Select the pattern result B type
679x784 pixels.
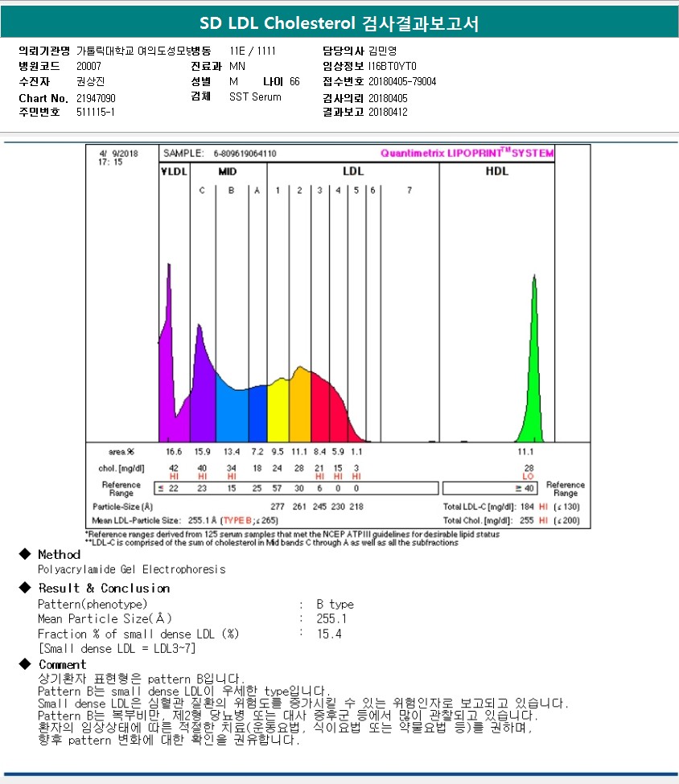(335, 604)
